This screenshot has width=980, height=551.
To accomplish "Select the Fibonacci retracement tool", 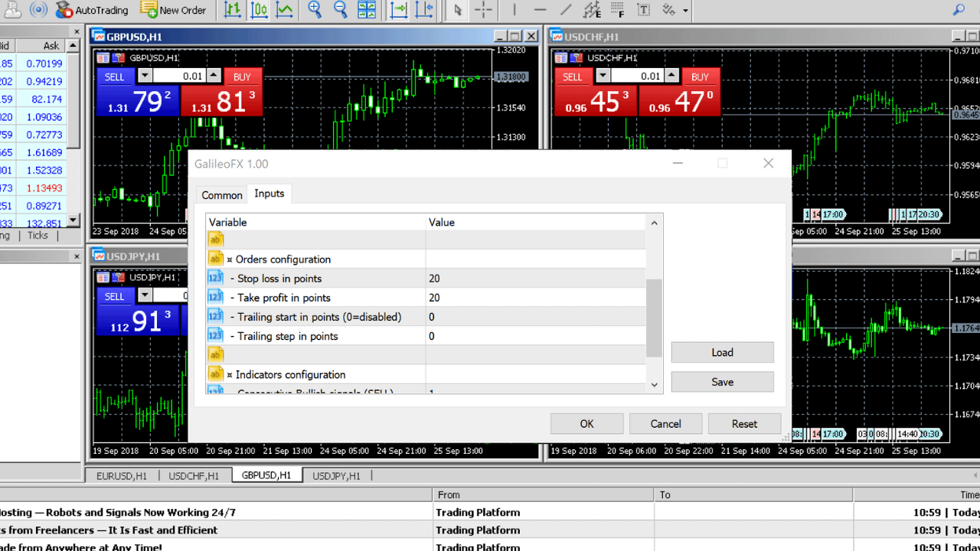I will pyautogui.click(x=617, y=10).
